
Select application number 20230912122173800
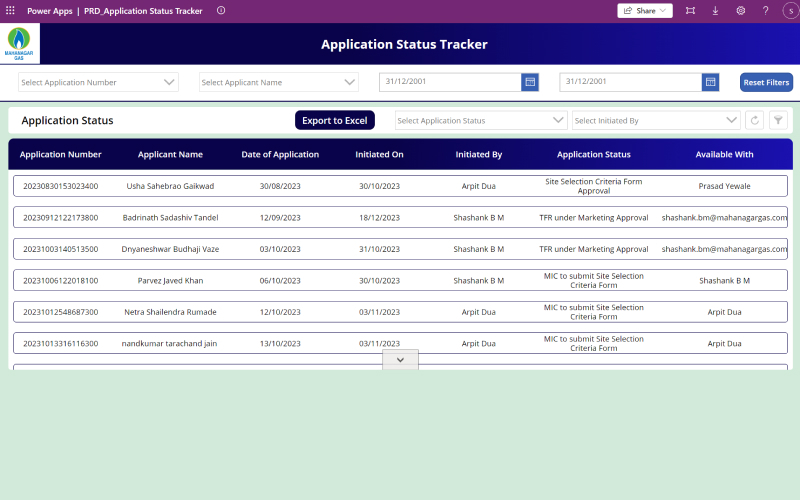click(x=61, y=218)
